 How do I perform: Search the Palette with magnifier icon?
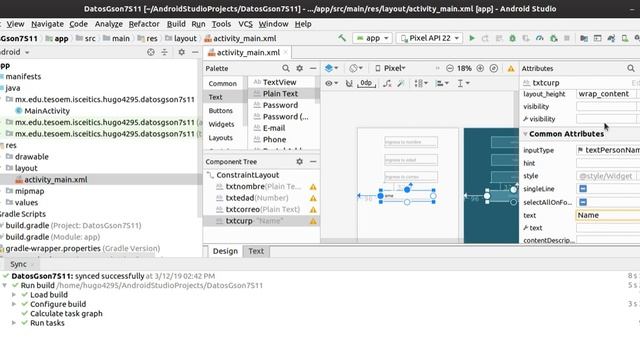[x=286, y=68]
